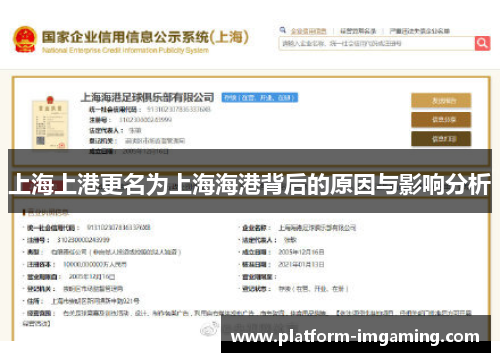Open the 严重违法失信企业名单 link
The height and width of the screenshot is (362, 500).
pyautogui.click(x=419, y=31)
